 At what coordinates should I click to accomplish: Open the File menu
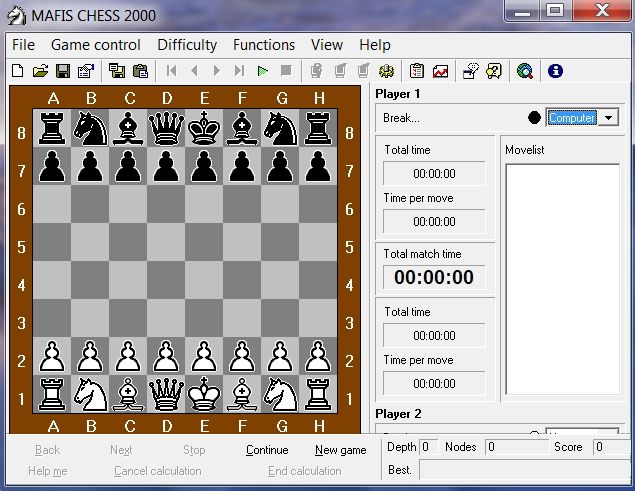[x=23, y=45]
